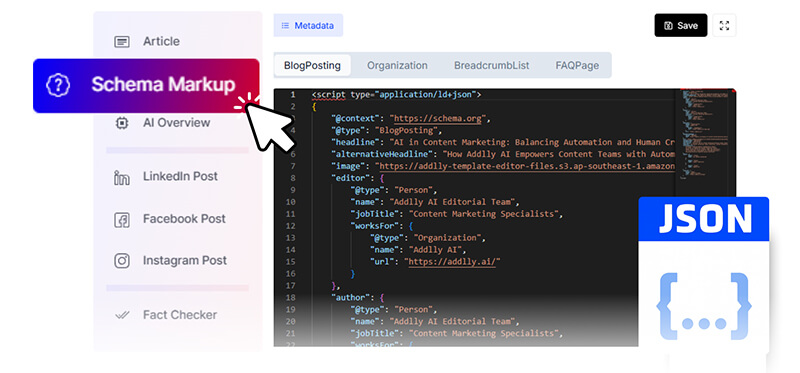
Task: Switch to the BlogPosting tab
Action: click(x=312, y=65)
